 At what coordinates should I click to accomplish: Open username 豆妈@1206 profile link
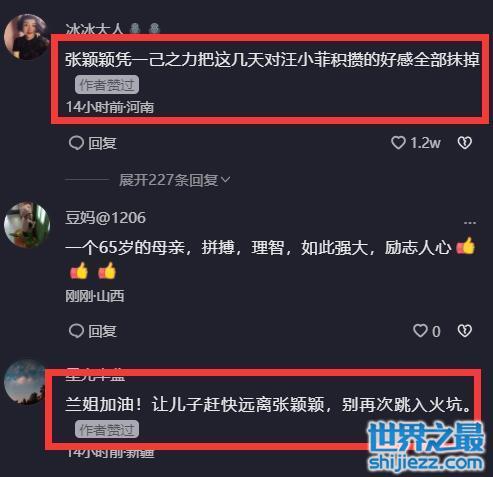105,218
